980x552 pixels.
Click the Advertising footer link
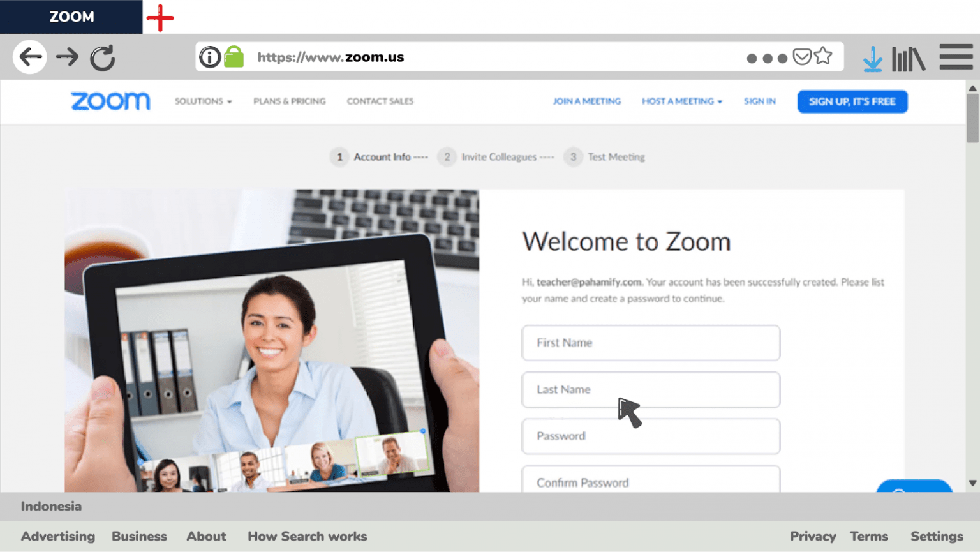point(58,536)
